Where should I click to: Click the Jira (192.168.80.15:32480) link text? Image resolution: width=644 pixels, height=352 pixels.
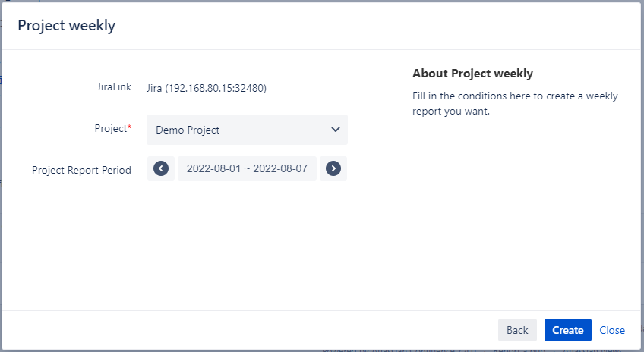[206, 88]
